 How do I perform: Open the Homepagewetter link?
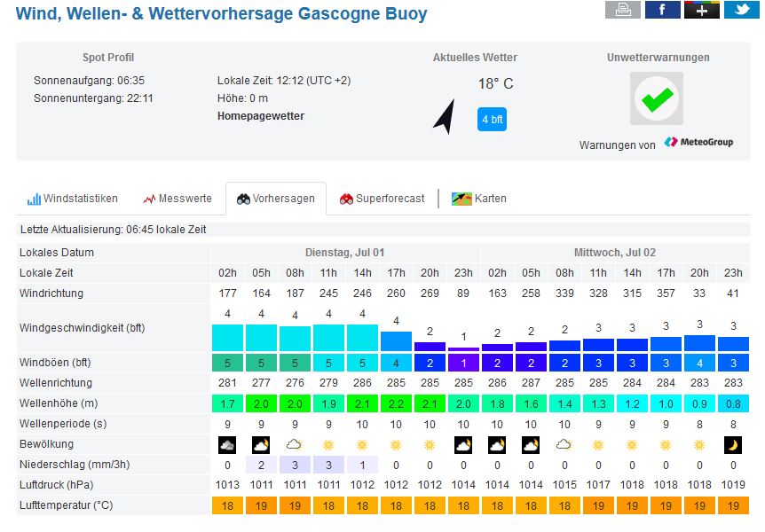pyautogui.click(x=261, y=116)
